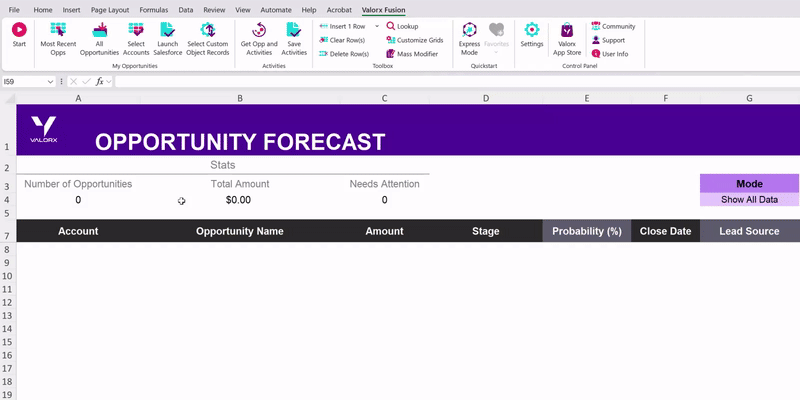
Task: Open the Help tab
Action: pyautogui.click(x=309, y=10)
